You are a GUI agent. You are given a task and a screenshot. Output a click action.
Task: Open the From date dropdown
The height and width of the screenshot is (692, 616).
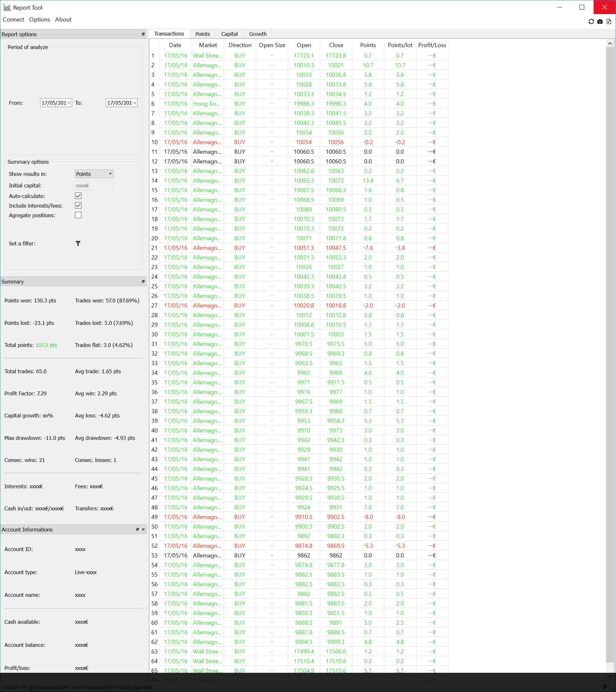coord(69,103)
